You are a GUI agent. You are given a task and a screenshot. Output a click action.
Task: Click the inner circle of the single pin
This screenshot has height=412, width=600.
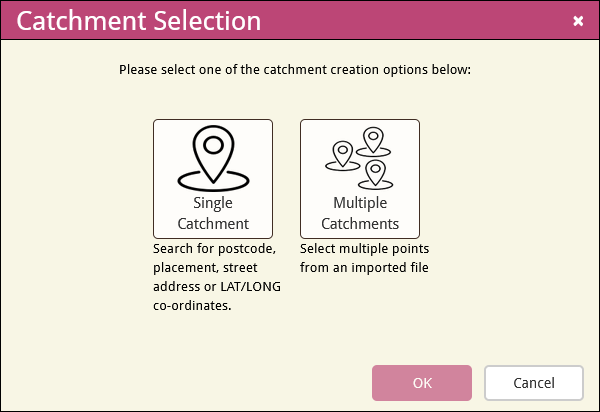click(213, 145)
